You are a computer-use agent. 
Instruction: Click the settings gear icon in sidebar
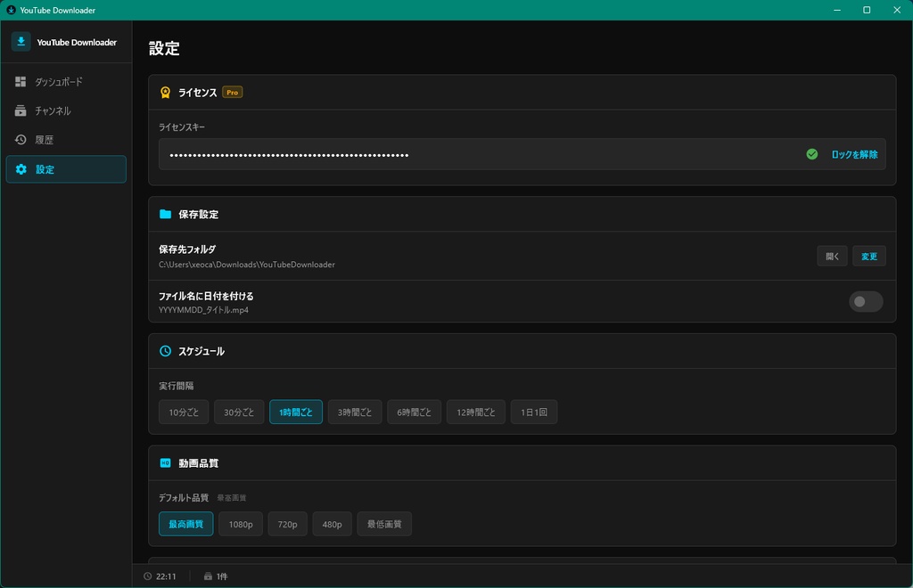click(21, 169)
